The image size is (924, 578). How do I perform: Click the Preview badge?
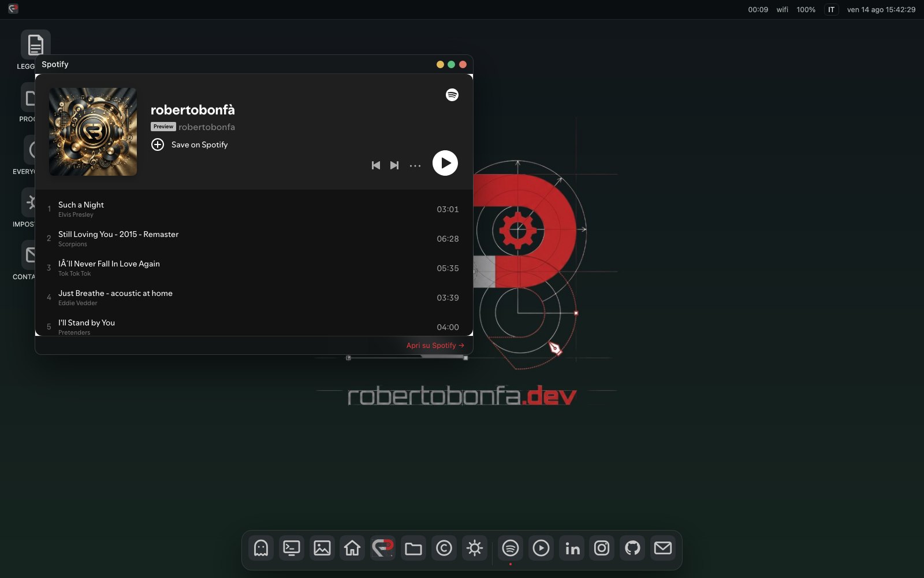coord(163,127)
